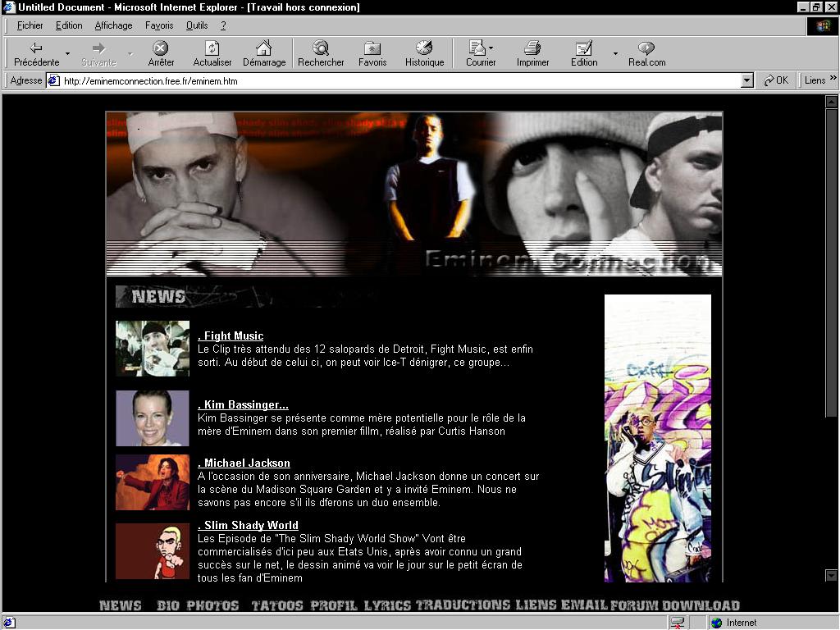Click the scrollbar down arrow
The height and width of the screenshot is (630, 840).
pyautogui.click(x=831, y=575)
